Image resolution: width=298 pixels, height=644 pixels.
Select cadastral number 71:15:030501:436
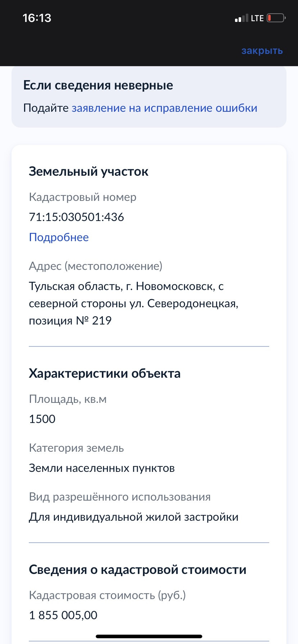pyautogui.click(x=76, y=217)
